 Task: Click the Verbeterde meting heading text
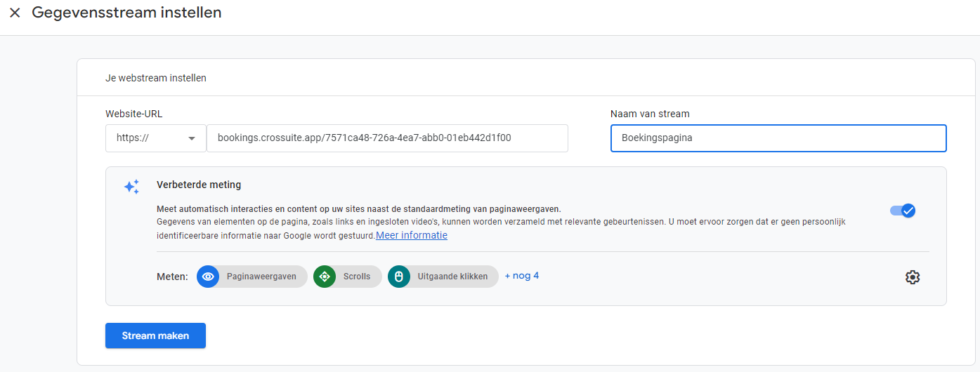point(199,185)
